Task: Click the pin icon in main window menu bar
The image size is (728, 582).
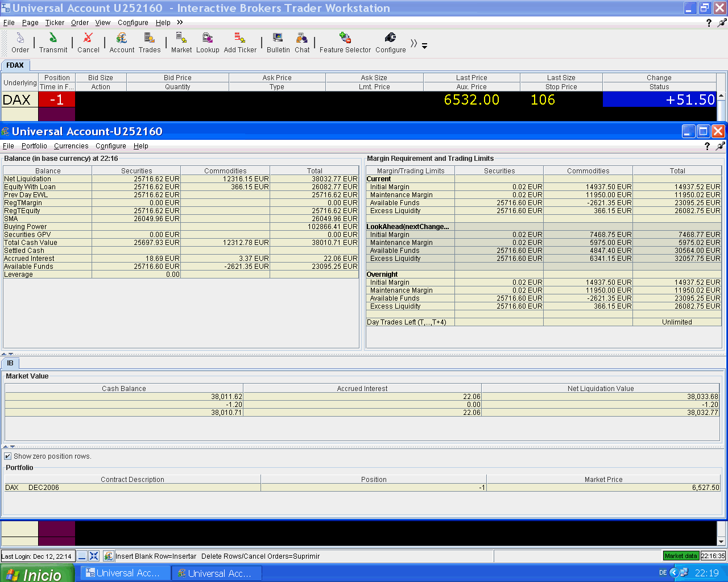Action: pos(722,23)
